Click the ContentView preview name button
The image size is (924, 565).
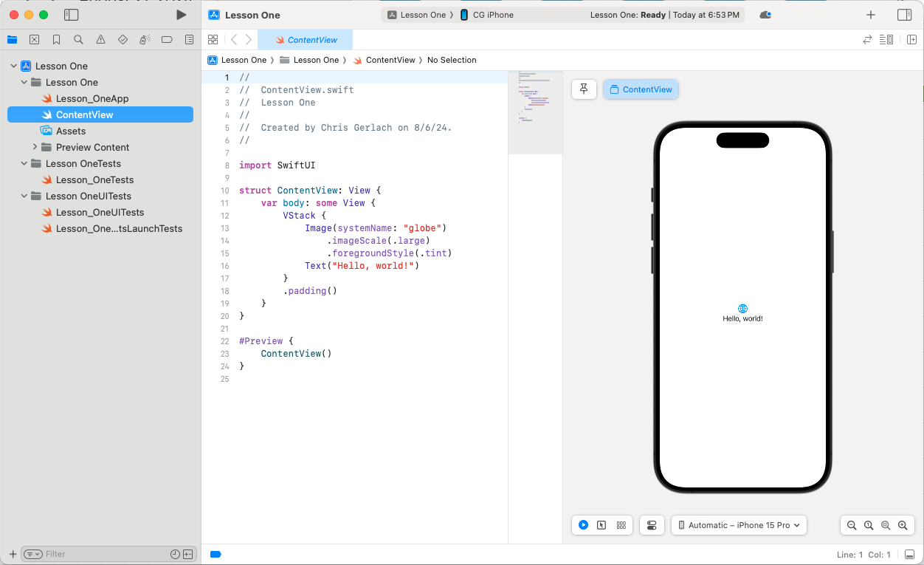pos(641,89)
